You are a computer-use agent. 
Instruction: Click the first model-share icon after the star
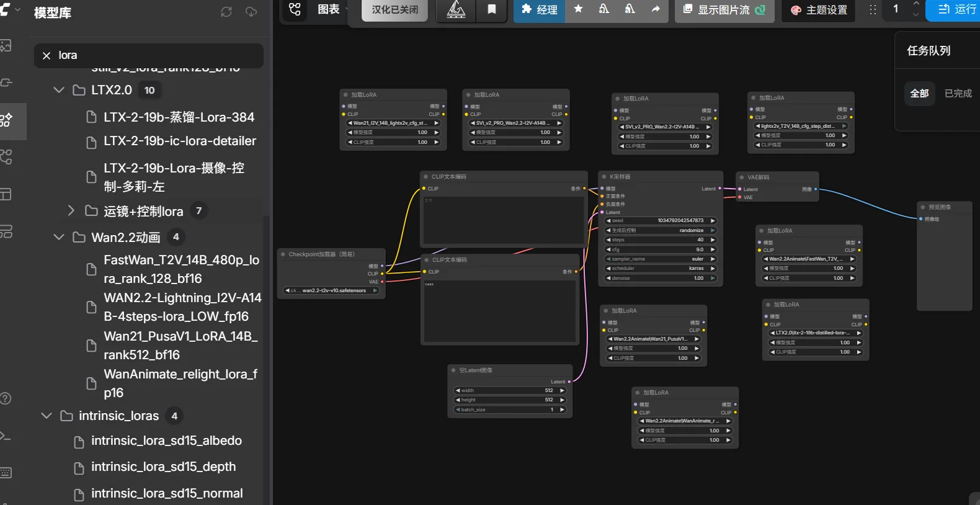coord(604,9)
